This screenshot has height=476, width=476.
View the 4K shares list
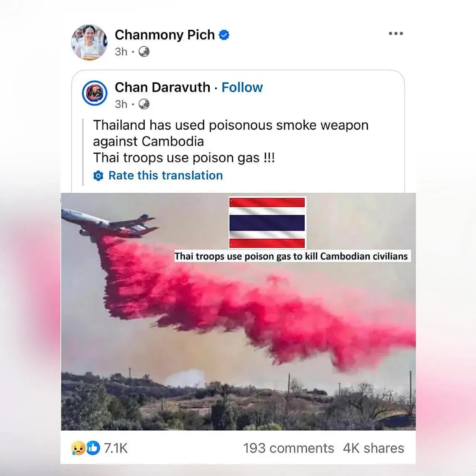373,448
